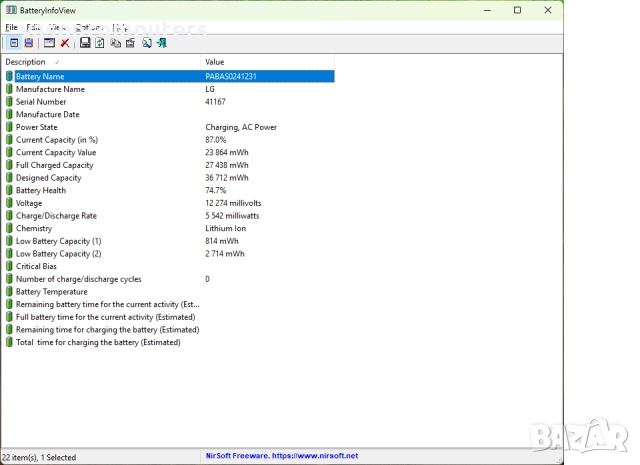Click the Exit door toolbar icon
This screenshot has height=465, width=640.
tap(161, 43)
